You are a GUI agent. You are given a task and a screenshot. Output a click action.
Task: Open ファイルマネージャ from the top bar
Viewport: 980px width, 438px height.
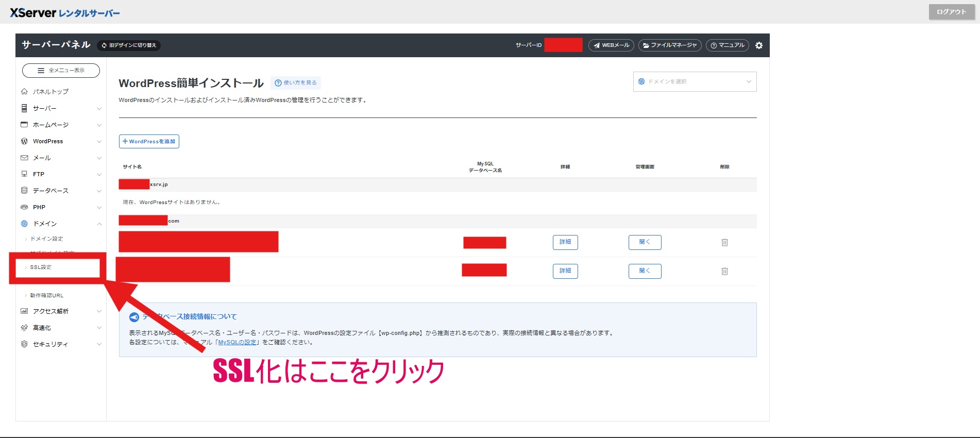[670, 45]
